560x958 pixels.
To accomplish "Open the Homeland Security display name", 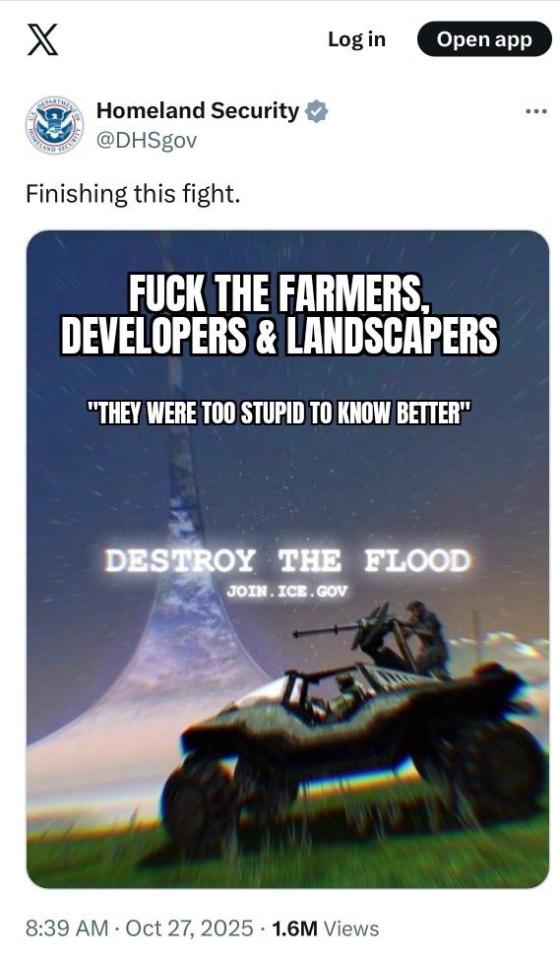I will (x=198, y=111).
